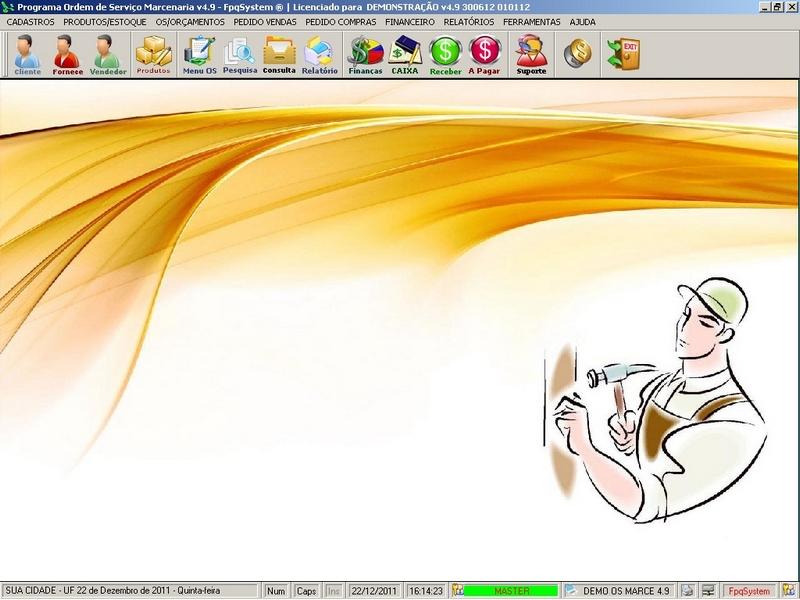Open the FINANCEIRO menu
The image size is (800, 600).
coord(409,21)
